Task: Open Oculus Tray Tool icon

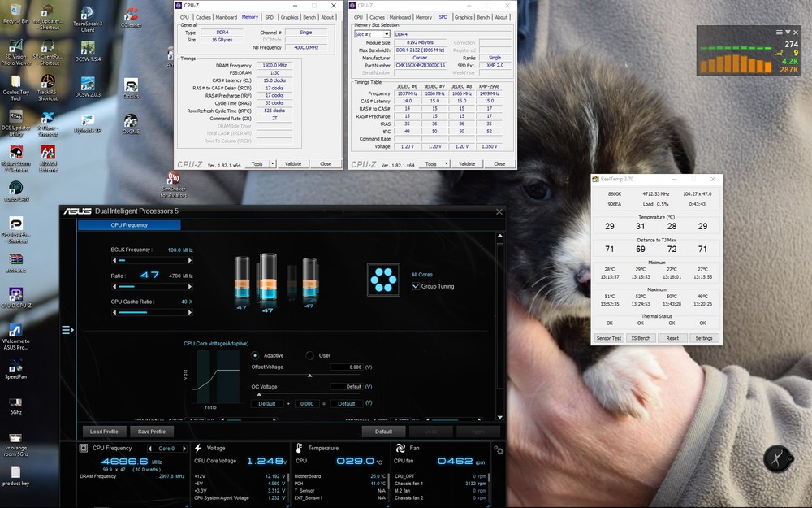Action: [15, 88]
